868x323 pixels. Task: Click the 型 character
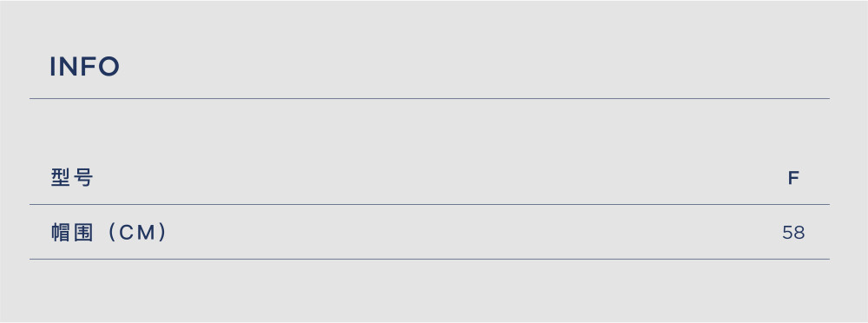(x=60, y=178)
